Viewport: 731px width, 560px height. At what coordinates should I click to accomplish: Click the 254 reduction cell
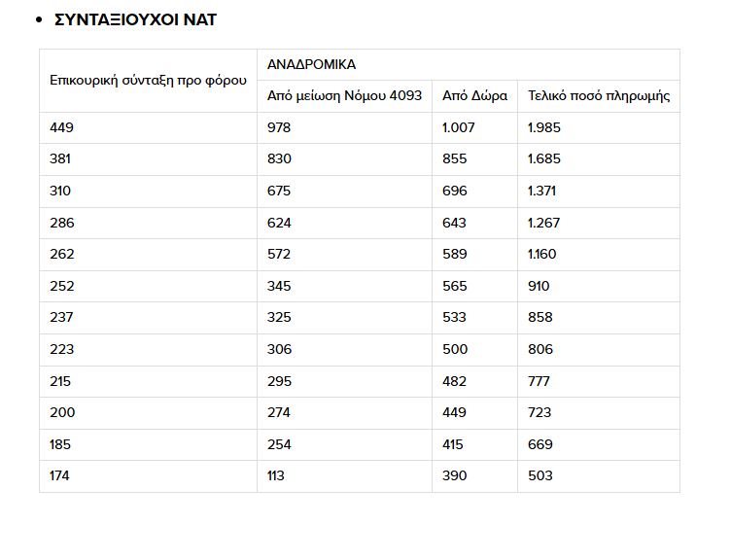pyautogui.click(x=280, y=444)
